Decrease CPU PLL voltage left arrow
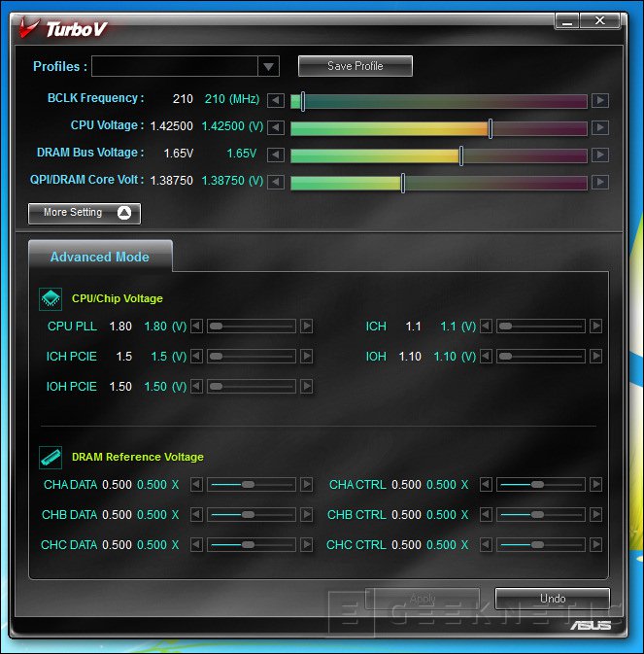 tap(197, 327)
